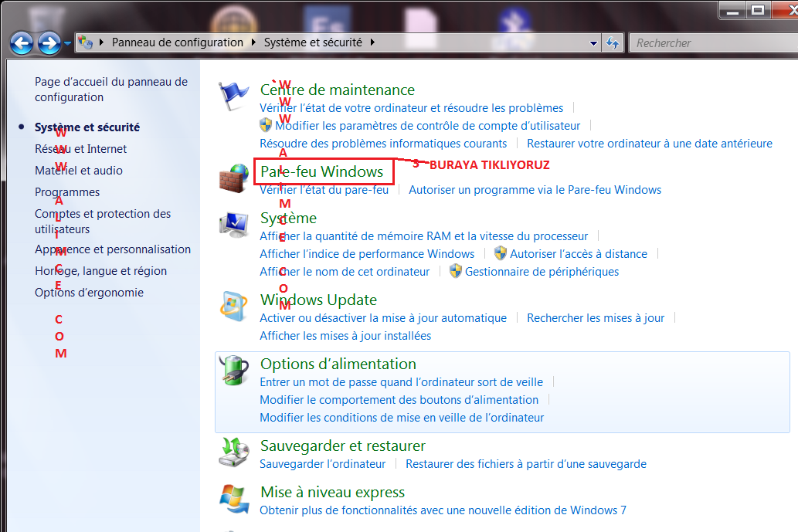Open Pare-feu Windows heading
This screenshot has width=798, height=532.
(x=321, y=172)
